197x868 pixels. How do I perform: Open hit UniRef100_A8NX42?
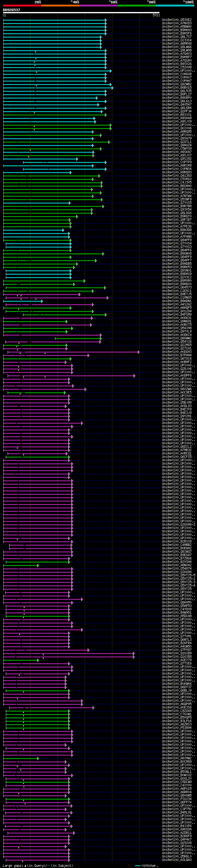(x=177, y=565)
